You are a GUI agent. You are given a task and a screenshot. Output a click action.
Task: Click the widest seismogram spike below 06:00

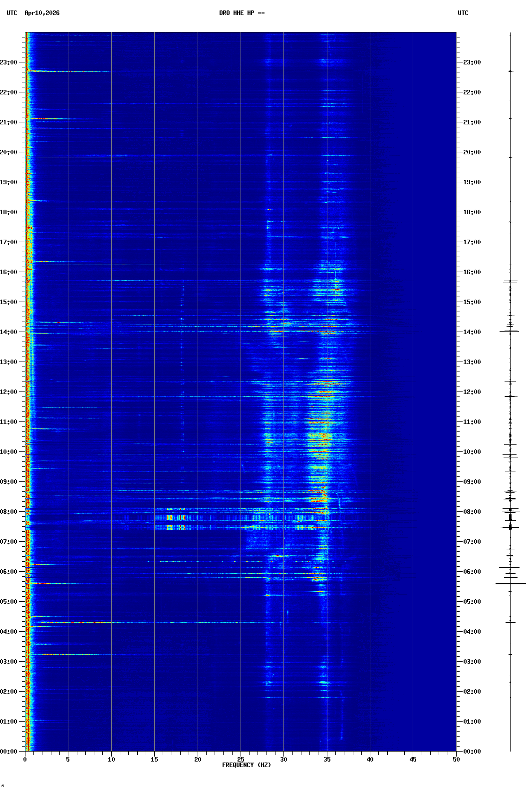click(510, 584)
